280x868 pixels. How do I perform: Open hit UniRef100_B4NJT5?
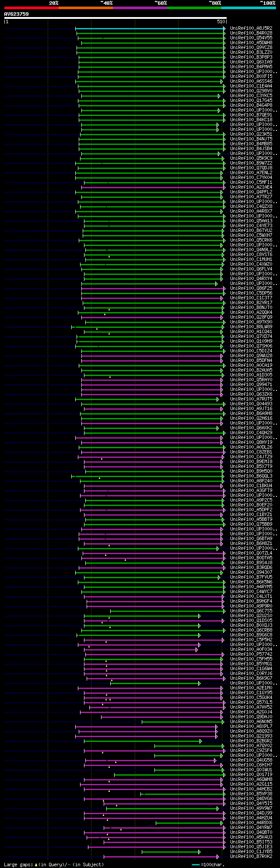(252, 139)
